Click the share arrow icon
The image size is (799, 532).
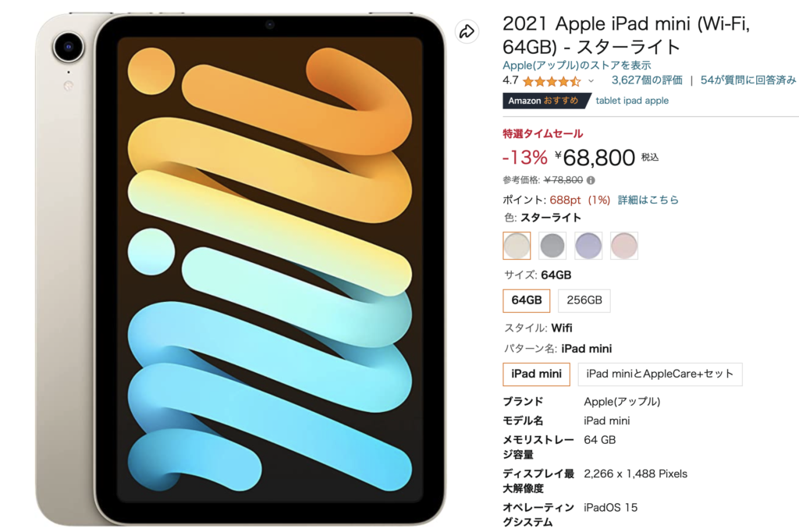[x=467, y=32]
